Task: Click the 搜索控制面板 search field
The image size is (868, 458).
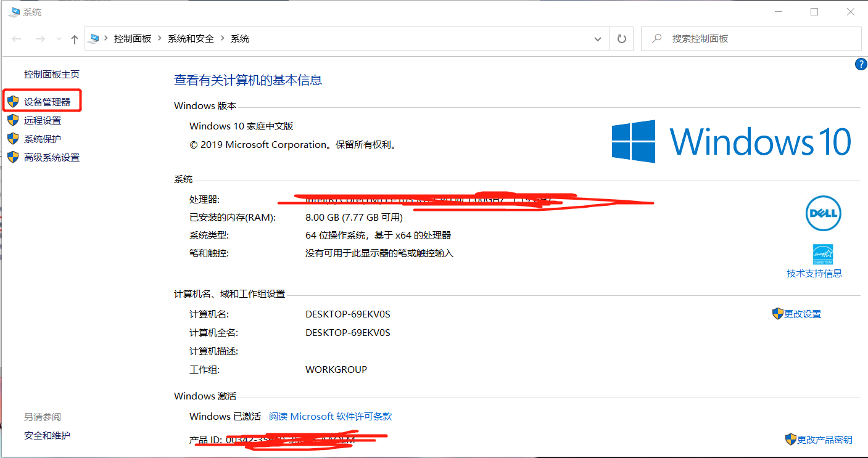Action: [751, 39]
